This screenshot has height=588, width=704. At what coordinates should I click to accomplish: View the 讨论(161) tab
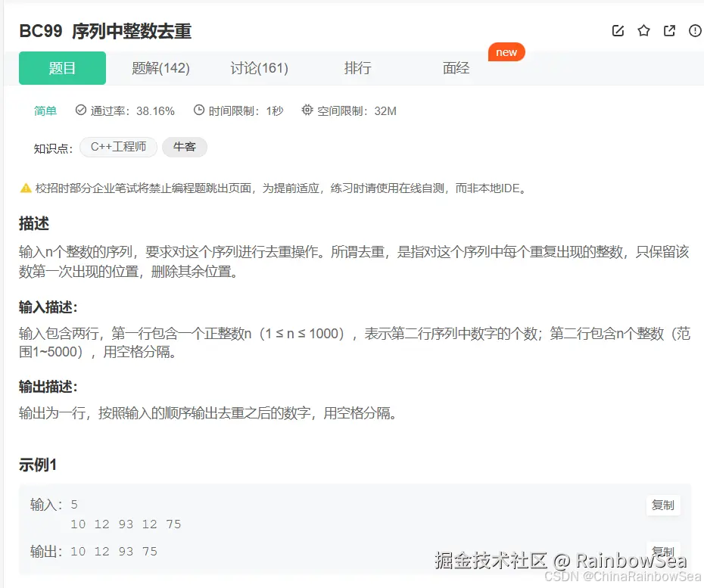click(258, 67)
